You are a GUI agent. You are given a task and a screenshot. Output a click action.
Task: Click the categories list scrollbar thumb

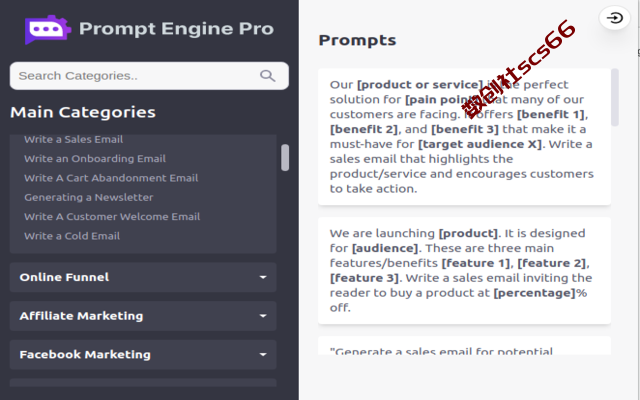[x=285, y=157]
